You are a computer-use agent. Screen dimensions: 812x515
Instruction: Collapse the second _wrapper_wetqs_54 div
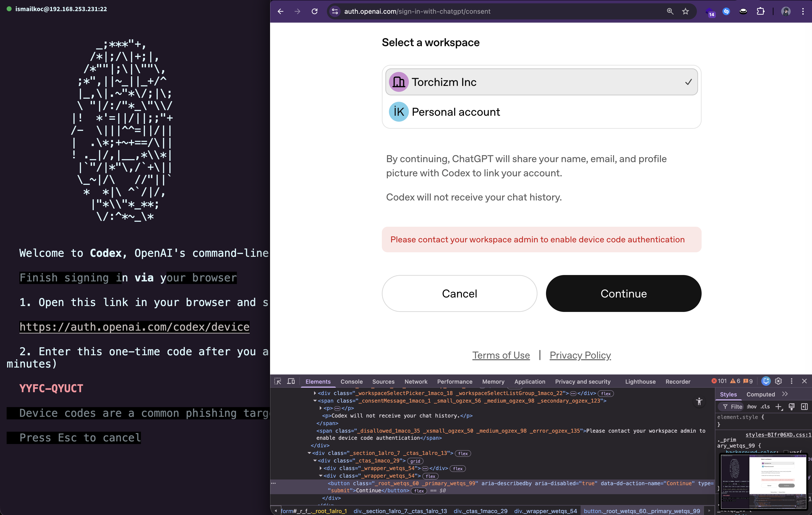click(x=321, y=475)
